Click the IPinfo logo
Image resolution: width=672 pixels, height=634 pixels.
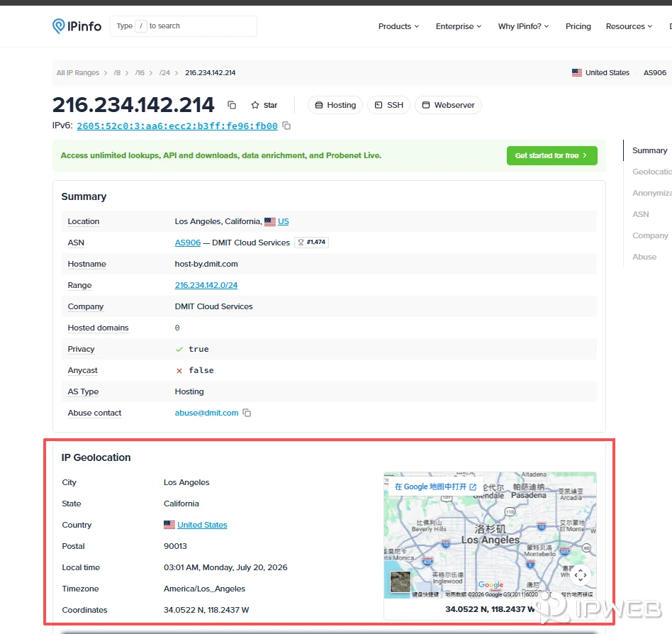[x=77, y=26]
